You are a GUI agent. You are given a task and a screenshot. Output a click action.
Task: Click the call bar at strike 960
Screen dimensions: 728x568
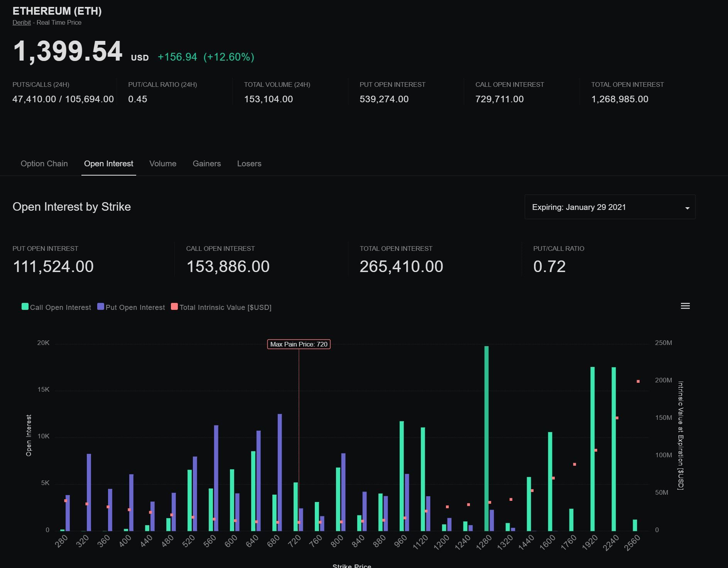coord(402,476)
